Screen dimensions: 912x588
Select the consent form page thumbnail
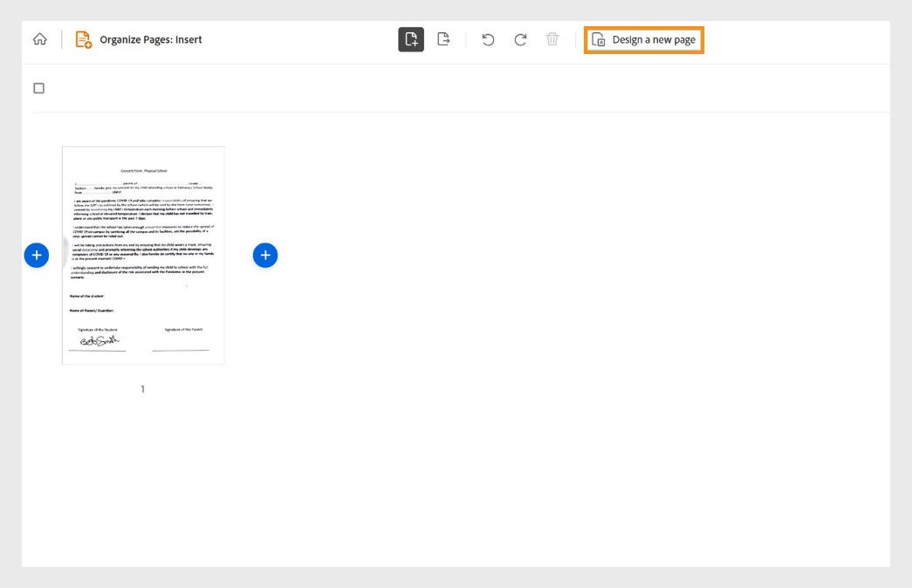(142, 255)
